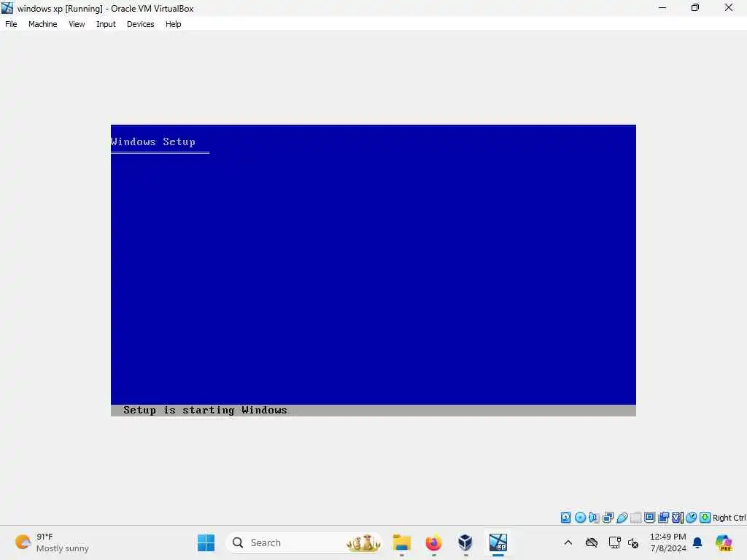Click the running windows xp VM taskbar icon

498,542
